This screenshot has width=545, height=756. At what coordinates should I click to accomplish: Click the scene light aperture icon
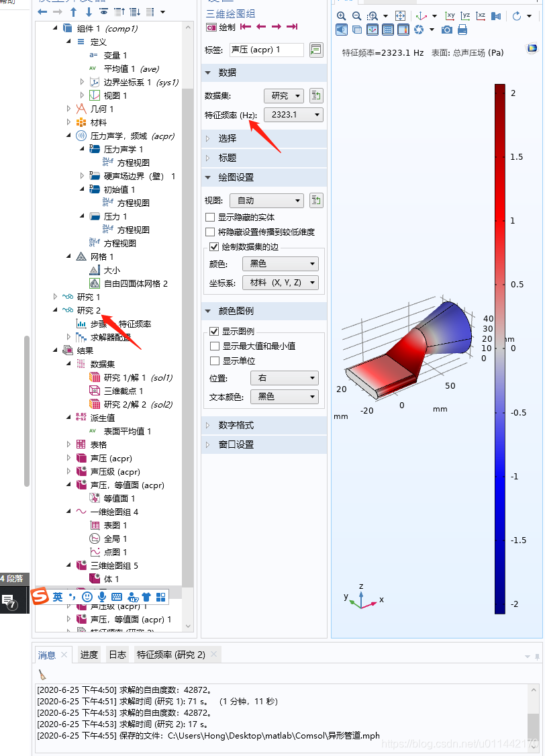click(x=419, y=30)
